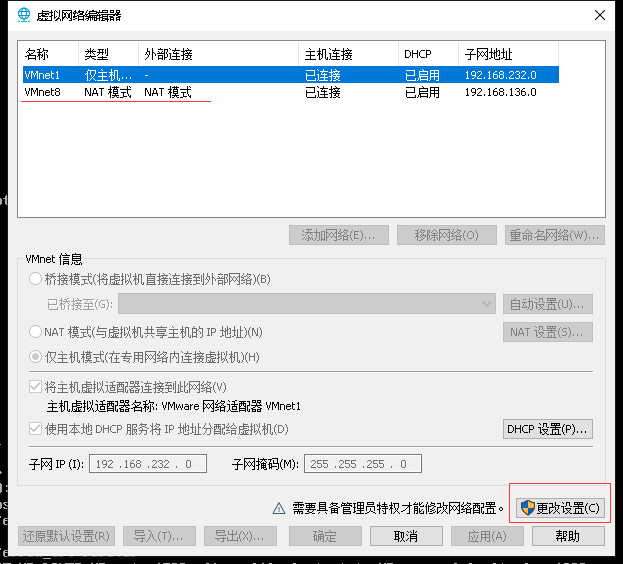Click VMnet1 row's 已连接 cell
The width and height of the screenshot is (623, 564).
323,75
